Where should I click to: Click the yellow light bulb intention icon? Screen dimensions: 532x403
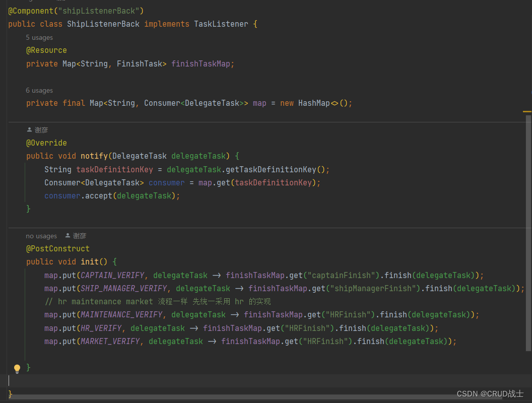(x=17, y=368)
